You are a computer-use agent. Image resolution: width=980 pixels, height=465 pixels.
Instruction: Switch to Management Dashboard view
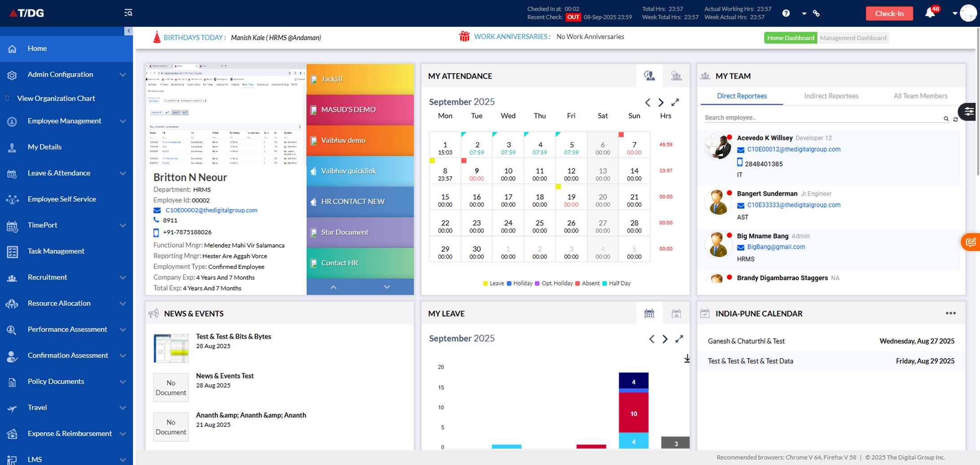(853, 38)
